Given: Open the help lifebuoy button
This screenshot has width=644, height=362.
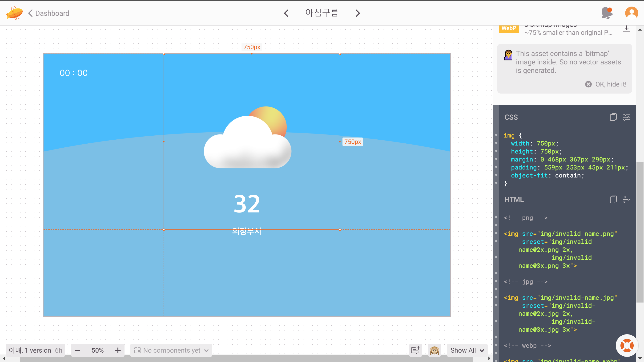Looking at the screenshot, I should pyautogui.click(x=627, y=346).
